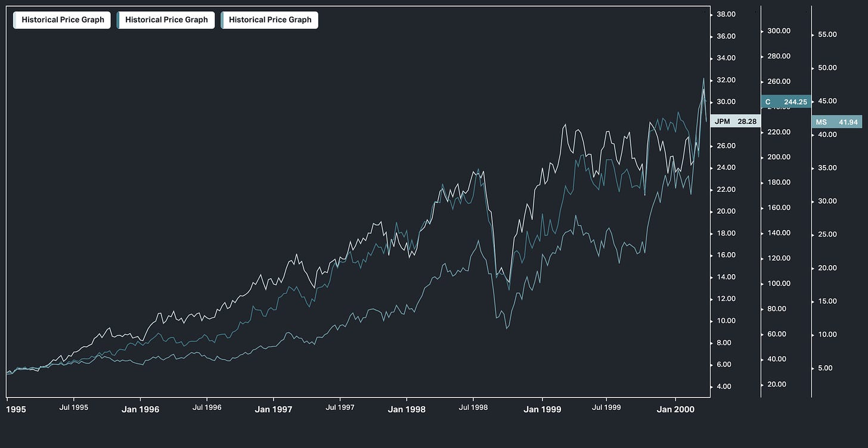Viewport: 868px width, 448px height.
Task: Select the C 244.25 price tag
Action: tap(786, 102)
